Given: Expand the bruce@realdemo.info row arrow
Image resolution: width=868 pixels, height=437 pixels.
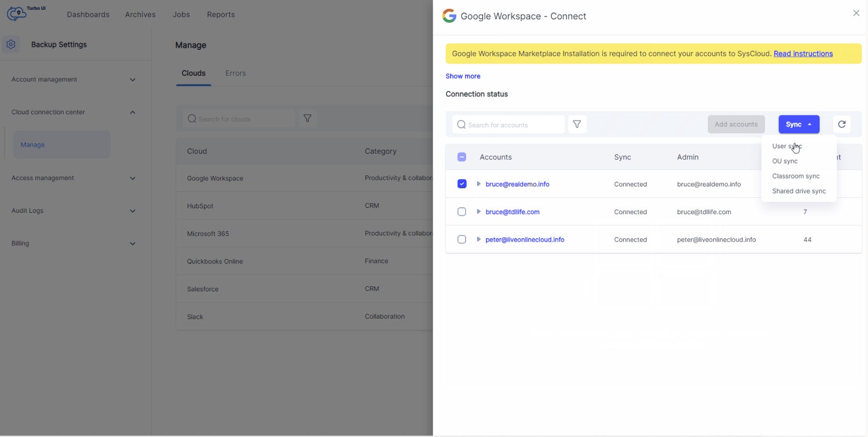Looking at the screenshot, I should 479,184.
